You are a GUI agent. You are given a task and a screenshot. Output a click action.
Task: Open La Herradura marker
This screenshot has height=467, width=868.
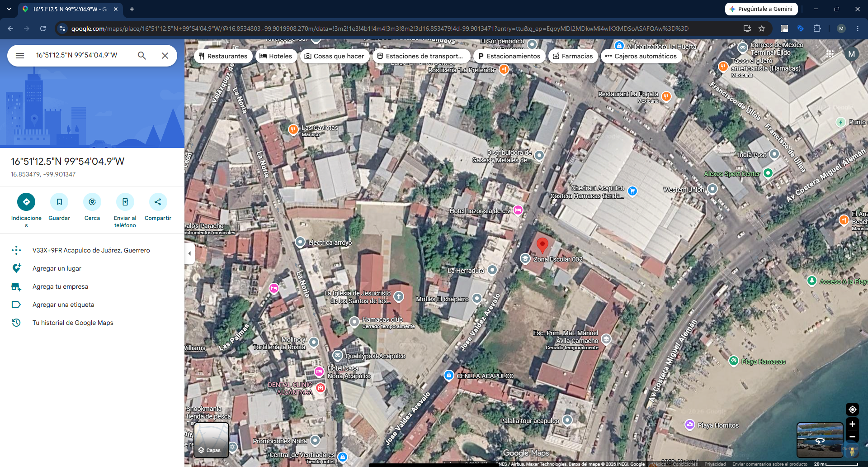(492, 270)
